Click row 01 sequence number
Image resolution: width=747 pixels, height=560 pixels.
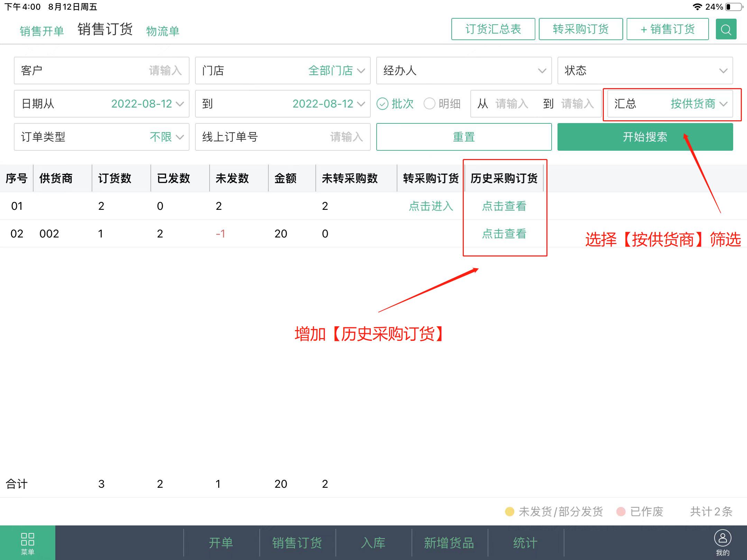[x=17, y=206]
